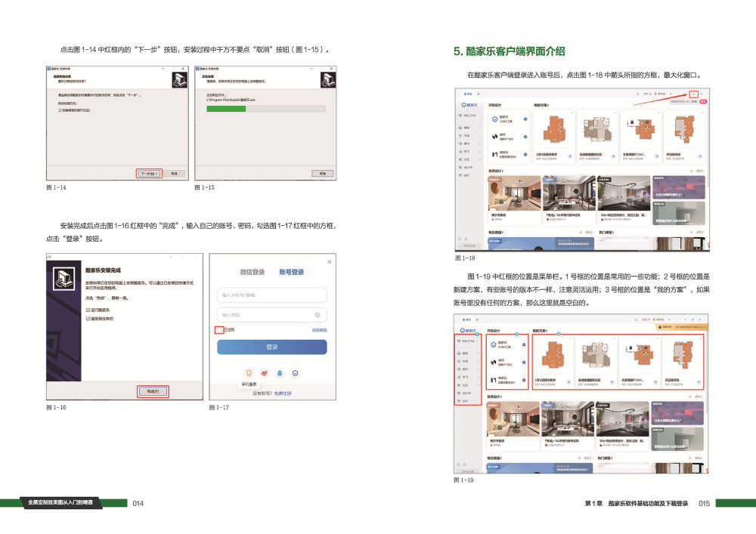Click search magnifier icon in figure 1-18
This screenshot has height=534, width=756.
[637, 94]
